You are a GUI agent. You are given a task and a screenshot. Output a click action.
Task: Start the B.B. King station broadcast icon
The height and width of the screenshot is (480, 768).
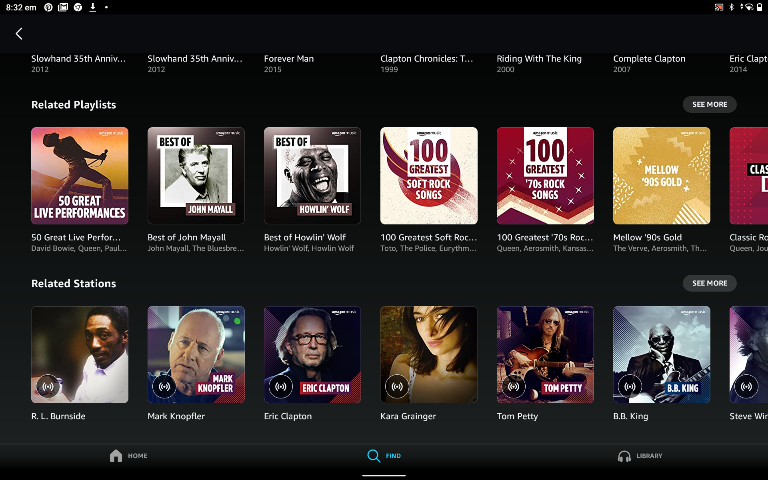tap(630, 386)
